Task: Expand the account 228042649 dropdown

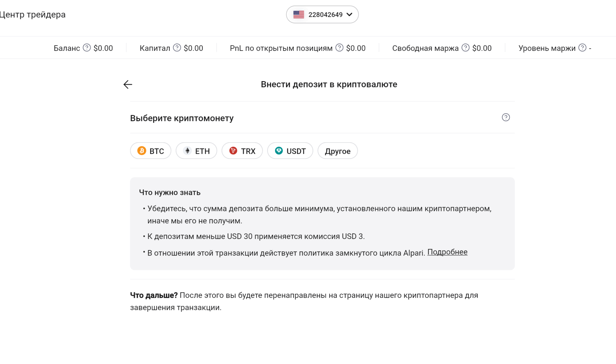Action: tap(325, 14)
